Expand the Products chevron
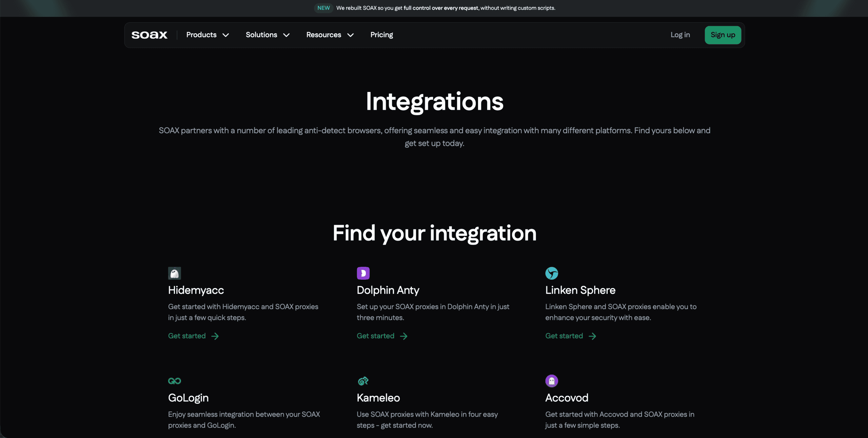Screen dimensions: 868x438 pos(225,35)
